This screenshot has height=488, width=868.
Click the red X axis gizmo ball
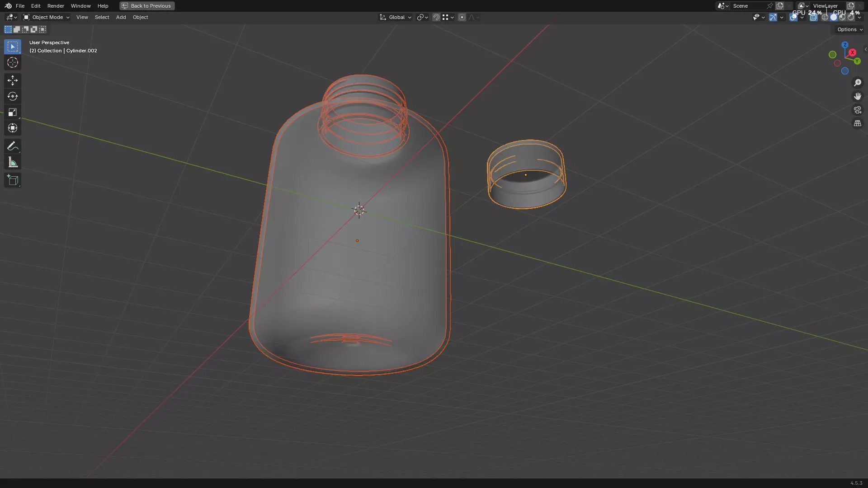click(852, 52)
